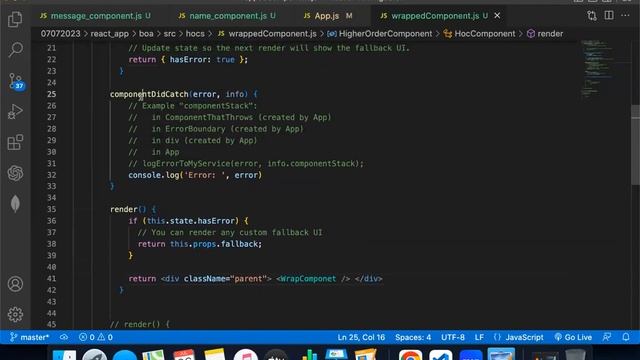Viewport: 640px width, 360px height.
Task: Open problems panel via errors and warnings count
Action: (x=96, y=337)
